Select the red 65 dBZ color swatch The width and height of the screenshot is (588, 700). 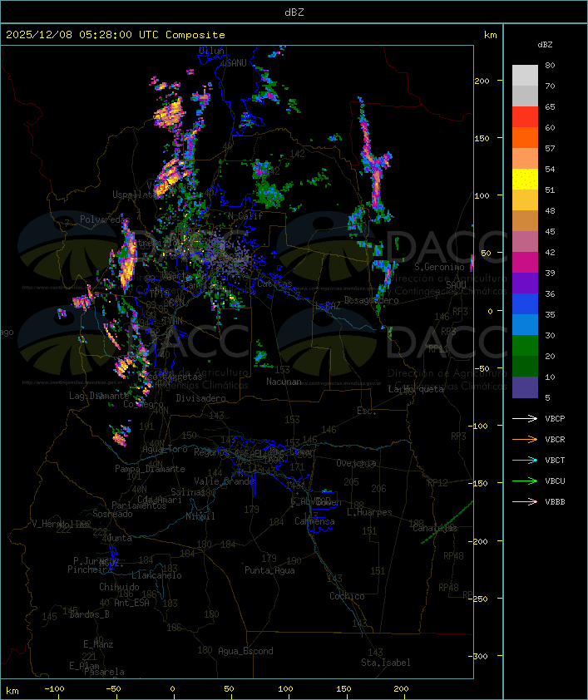tap(525, 116)
